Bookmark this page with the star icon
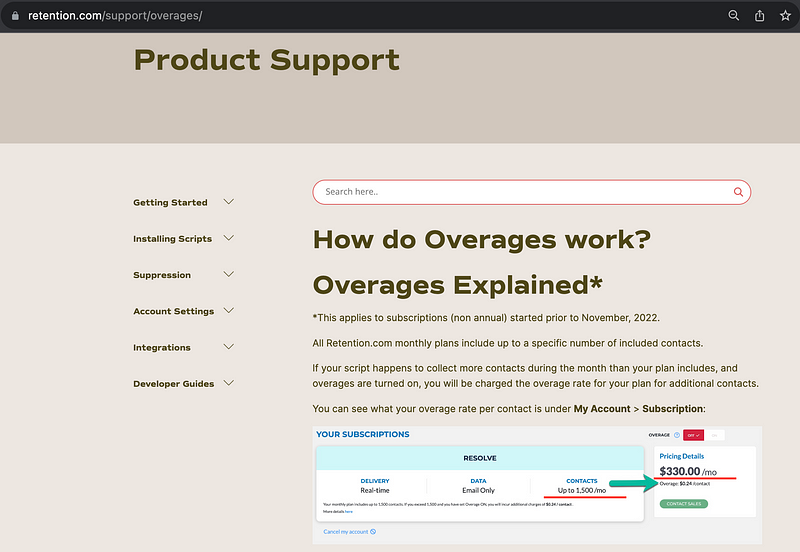 (785, 16)
